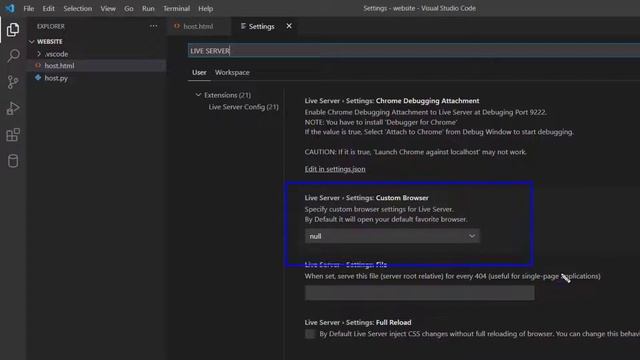640x360 pixels.
Task: Open the Edit menu
Action: pos(48,8)
